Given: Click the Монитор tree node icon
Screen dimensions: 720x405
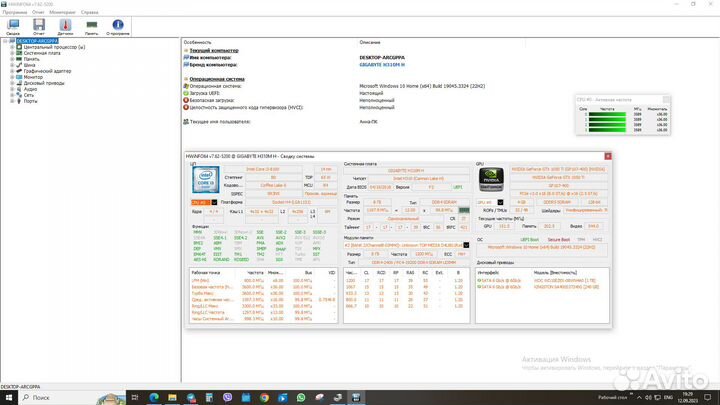Looking at the screenshot, I should point(19,77).
